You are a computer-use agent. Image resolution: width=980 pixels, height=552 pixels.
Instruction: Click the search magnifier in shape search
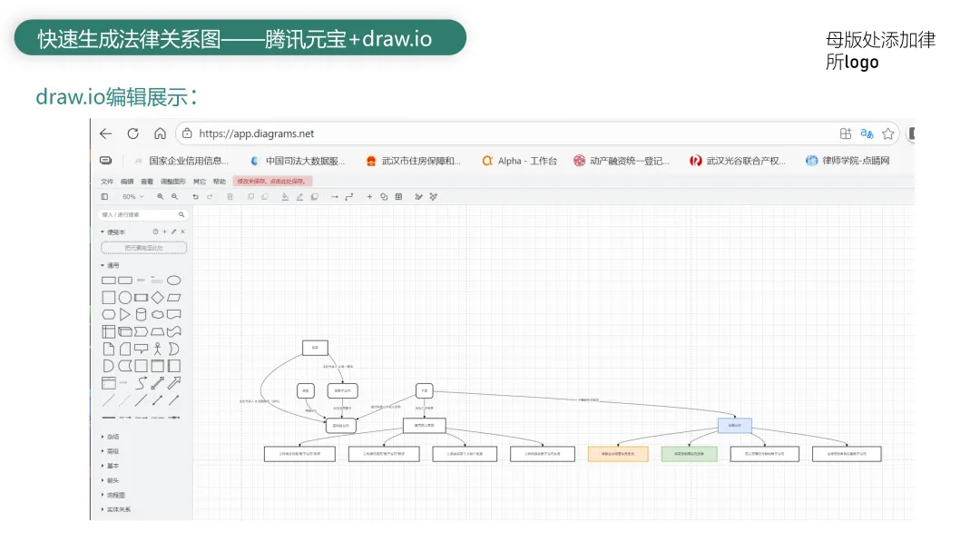181,214
